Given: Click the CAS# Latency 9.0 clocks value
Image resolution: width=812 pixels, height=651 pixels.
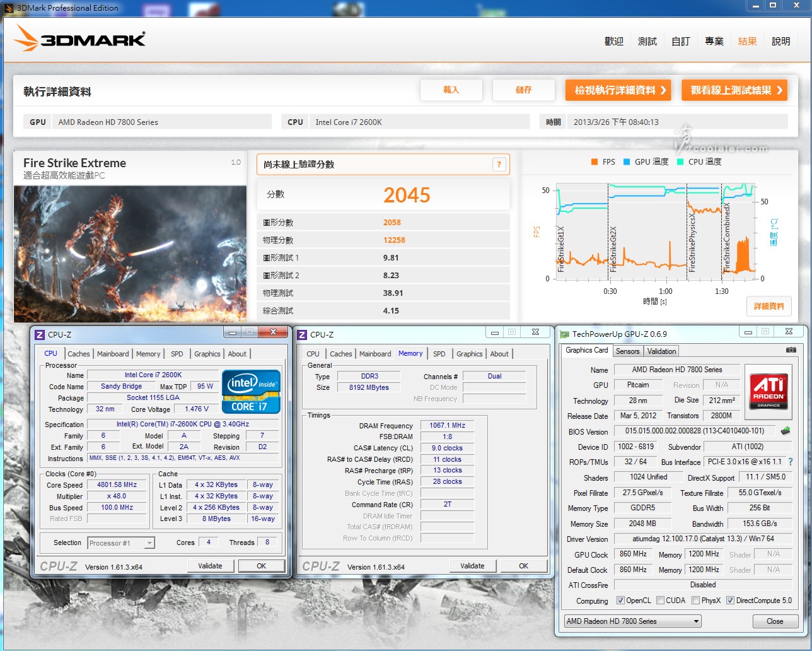Looking at the screenshot, I should pos(447,449).
